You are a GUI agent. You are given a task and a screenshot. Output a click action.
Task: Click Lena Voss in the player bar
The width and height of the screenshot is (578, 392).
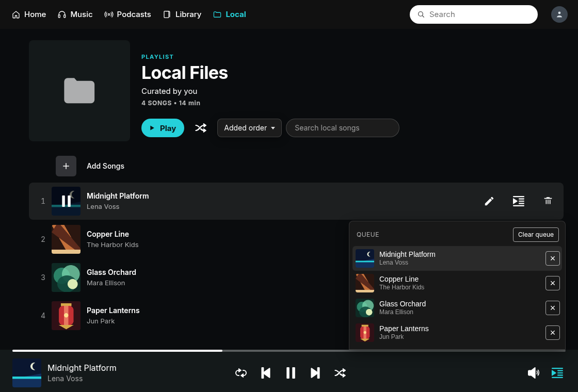[65, 379]
